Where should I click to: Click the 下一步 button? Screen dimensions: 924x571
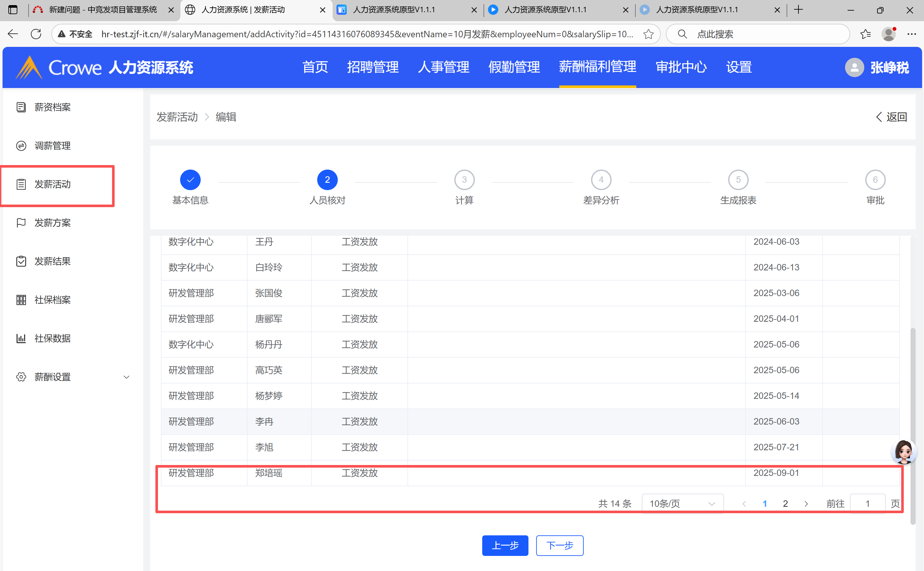559,545
